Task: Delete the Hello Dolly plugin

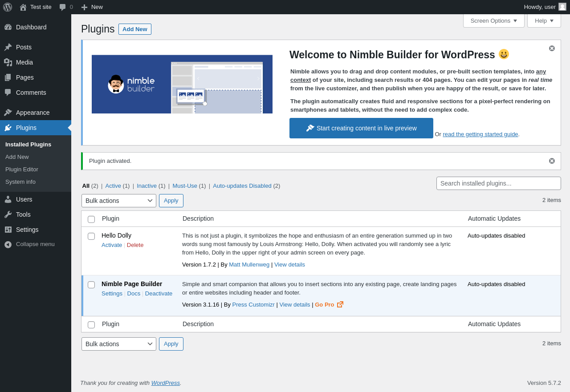Action: 135,245
